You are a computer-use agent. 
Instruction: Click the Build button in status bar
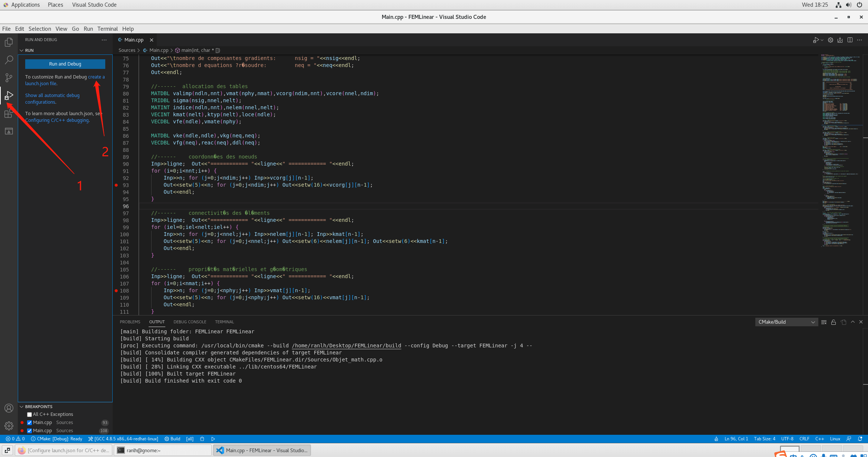pyautogui.click(x=172, y=439)
